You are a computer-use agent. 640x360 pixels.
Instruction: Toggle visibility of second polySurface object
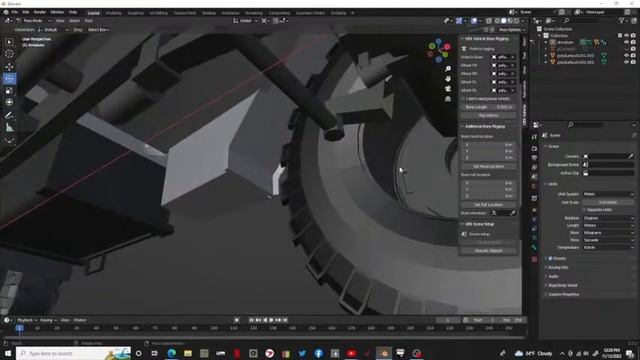(626, 62)
